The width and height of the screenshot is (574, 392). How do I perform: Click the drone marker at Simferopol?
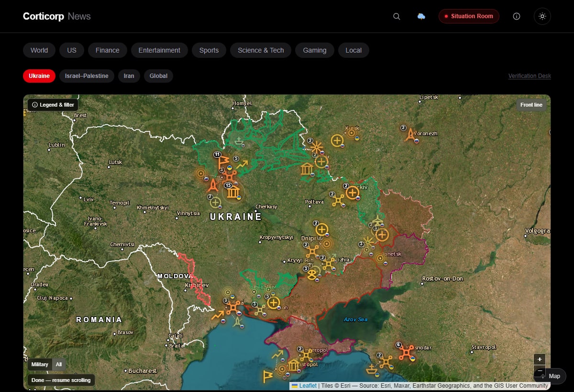click(306, 355)
